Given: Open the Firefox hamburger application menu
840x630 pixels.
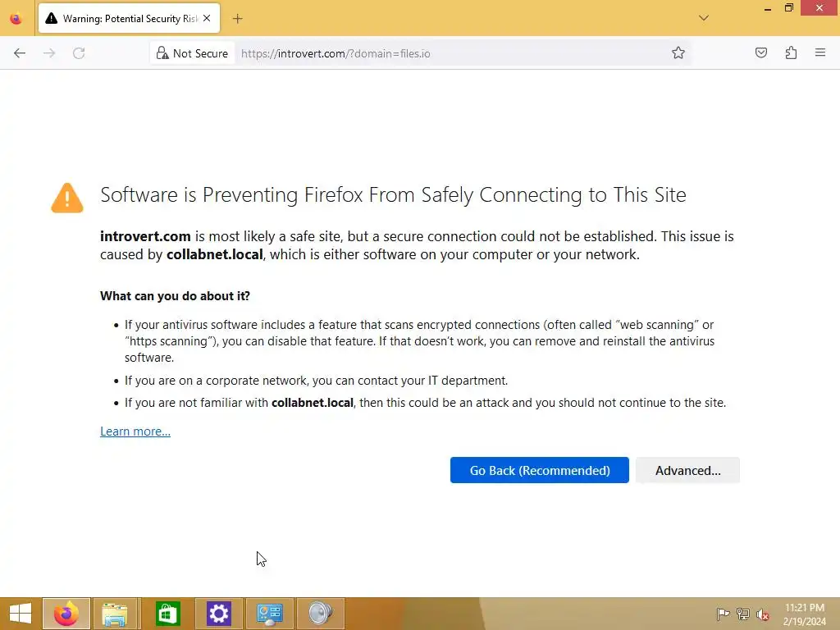Looking at the screenshot, I should tap(819, 53).
